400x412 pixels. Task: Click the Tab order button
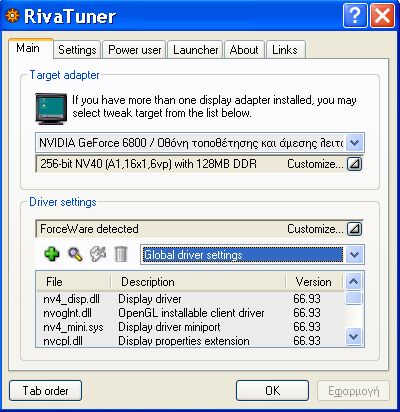point(45,391)
